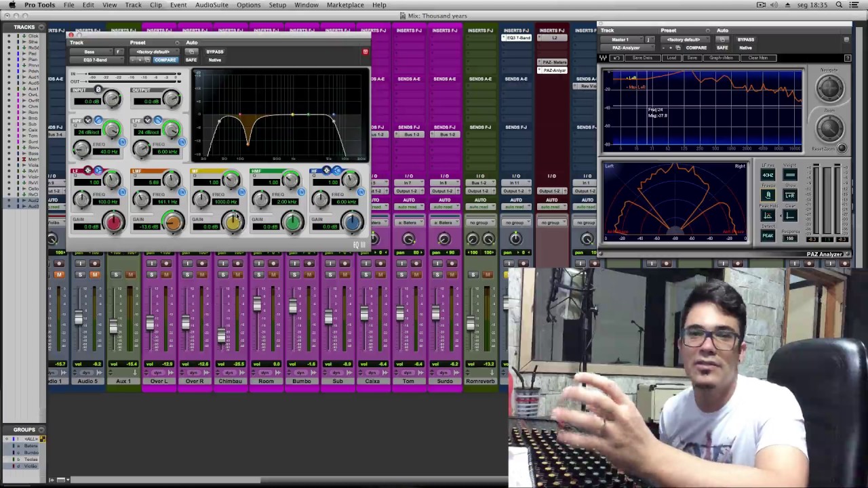Toggle LF band IN button

122,192
